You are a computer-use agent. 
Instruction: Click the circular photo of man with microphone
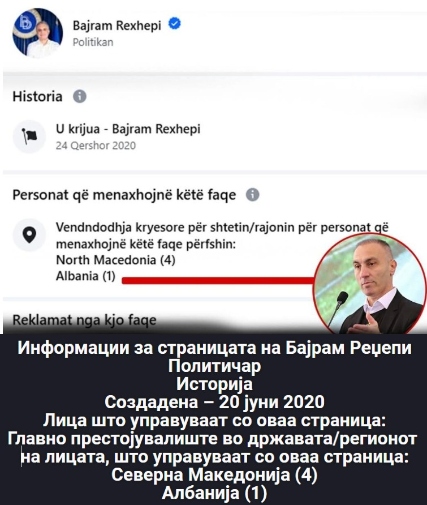369,283
